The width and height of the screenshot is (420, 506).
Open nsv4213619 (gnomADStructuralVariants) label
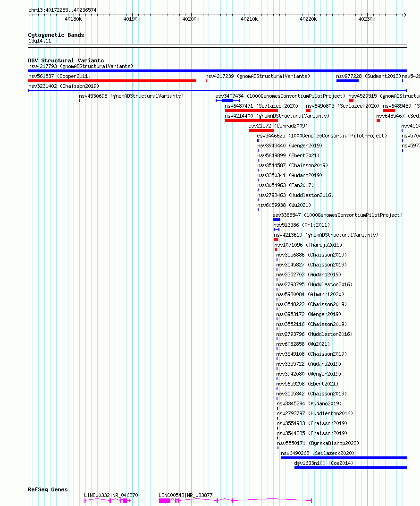point(326,235)
